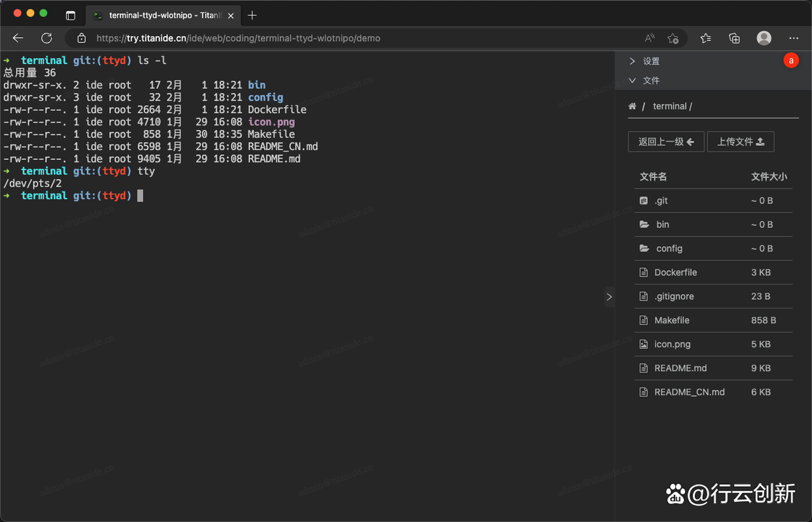Select the terminal-ttyd-wlotnipo browser tab
812x522 pixels.
[163, 15]
